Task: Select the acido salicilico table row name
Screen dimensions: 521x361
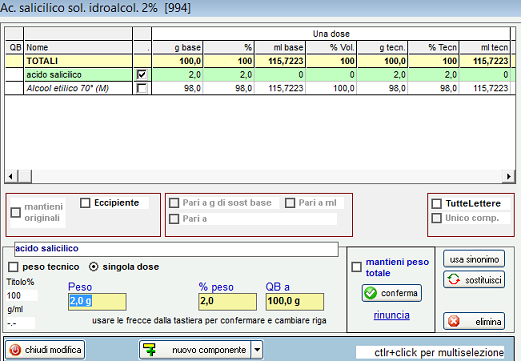Action: (x=78, y=75)
